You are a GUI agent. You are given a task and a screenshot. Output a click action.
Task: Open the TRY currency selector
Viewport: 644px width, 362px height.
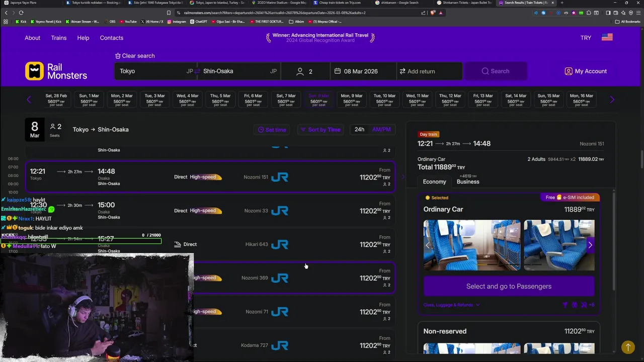pos(586,38)
